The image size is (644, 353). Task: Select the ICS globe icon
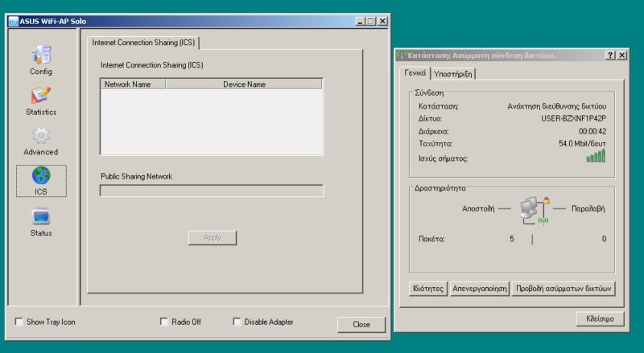tap(41, 175)
